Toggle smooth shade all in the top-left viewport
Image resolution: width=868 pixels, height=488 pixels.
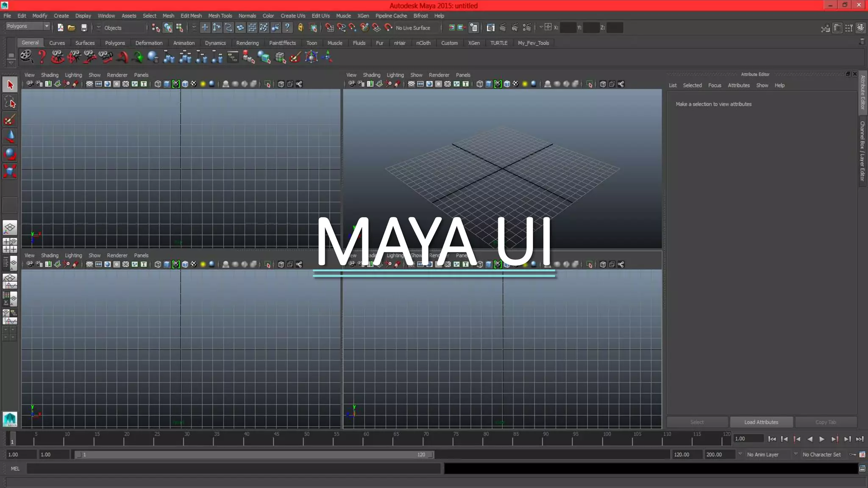tap(167, 84)
